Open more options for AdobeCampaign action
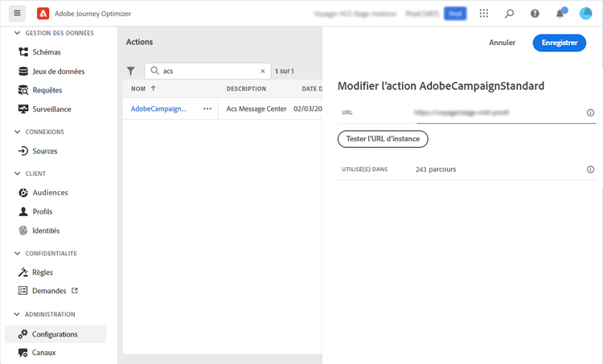Viewport: 603px width, 364px height. [x=207, y=108]
